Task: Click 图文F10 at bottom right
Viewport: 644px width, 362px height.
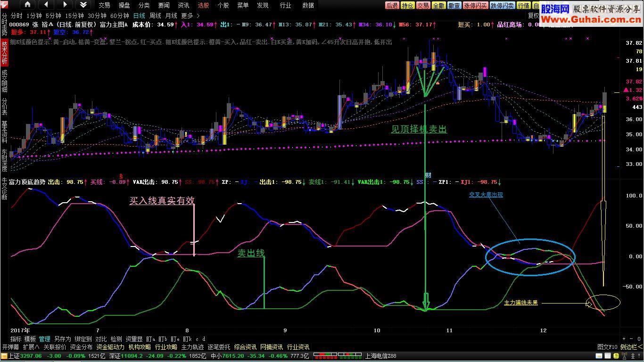Action: coord(607,347)
